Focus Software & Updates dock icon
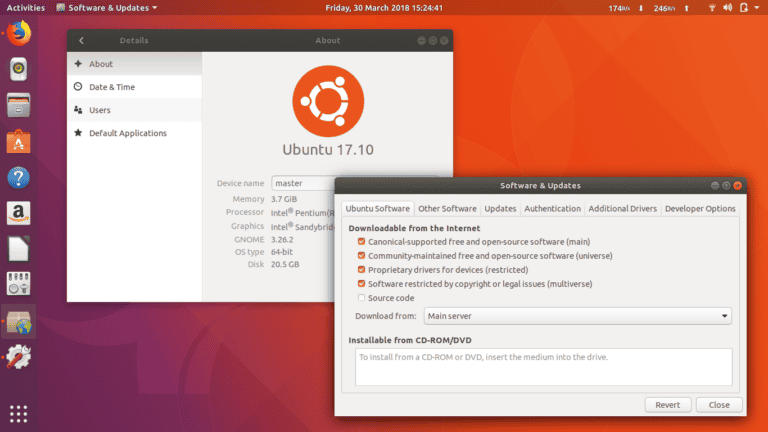This screenshot has width=768, height=432. [19, 322]
